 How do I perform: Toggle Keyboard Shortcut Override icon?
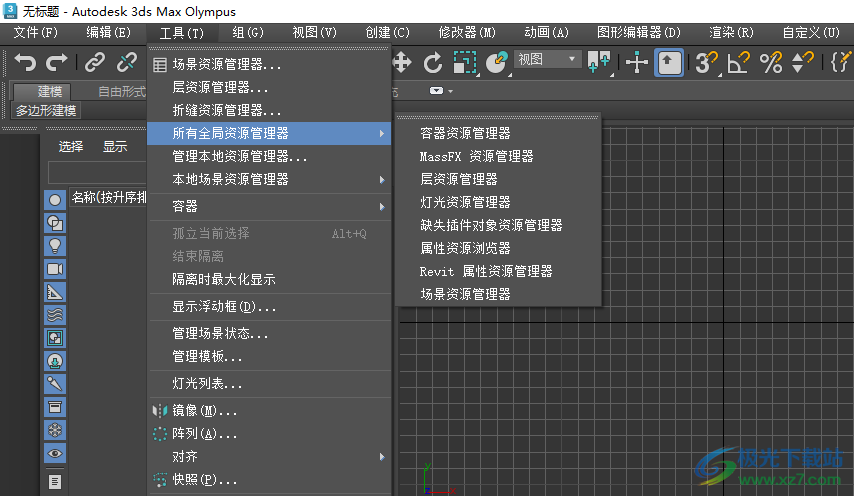coord(669,63)
